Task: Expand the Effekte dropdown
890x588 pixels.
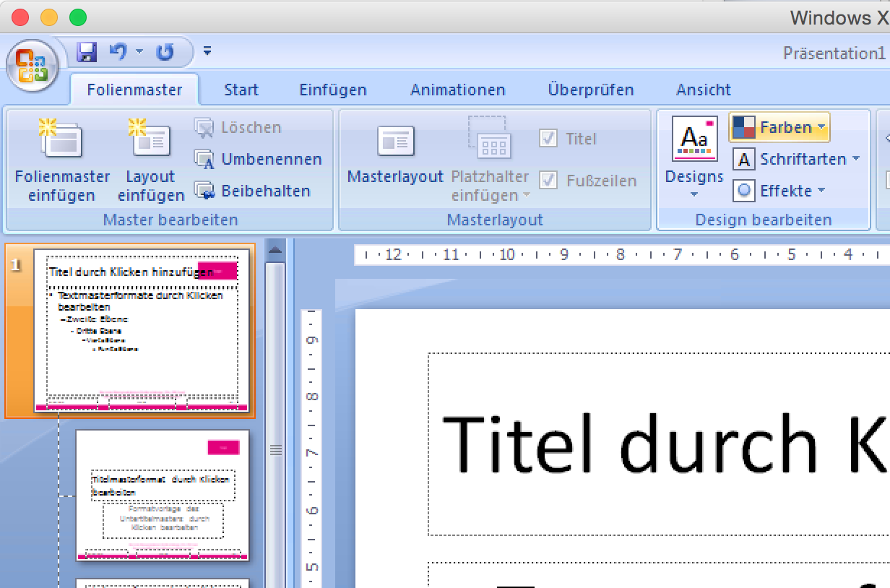Action: point(779,191)
